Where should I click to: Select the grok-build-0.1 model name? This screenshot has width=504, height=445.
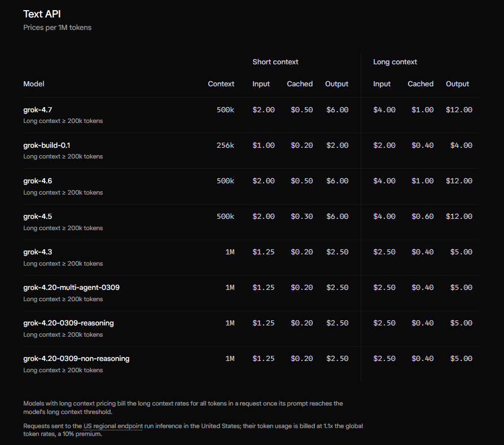47,145
